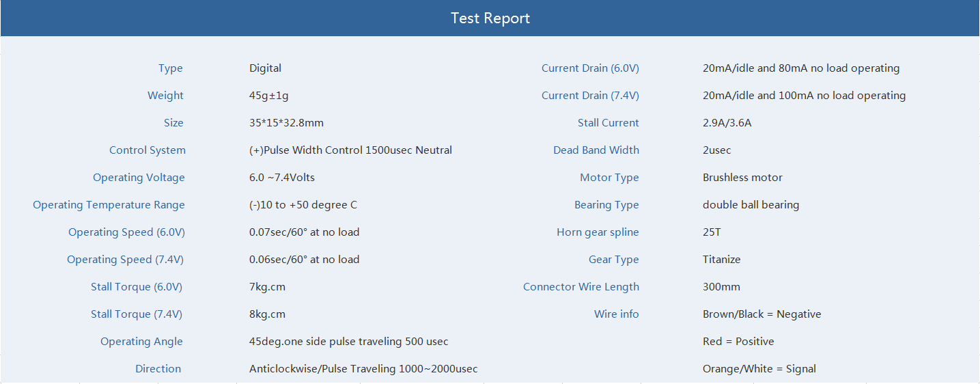The width and height of the screenshot is (980, 384).
Task: Select the Horn gear spline label
Action: (598, 232)
